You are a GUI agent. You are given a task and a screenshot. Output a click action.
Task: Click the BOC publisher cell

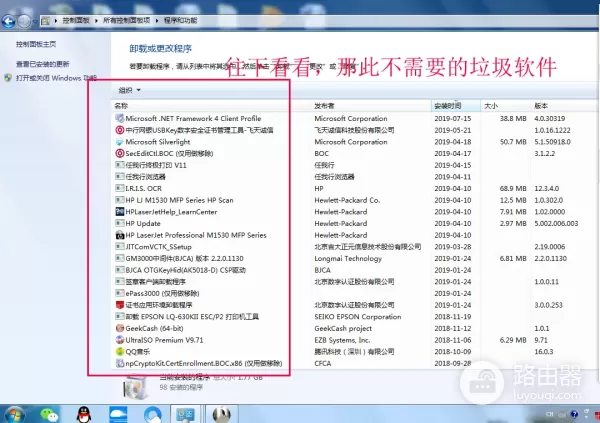pyautogui.click(x=321, y=154)
